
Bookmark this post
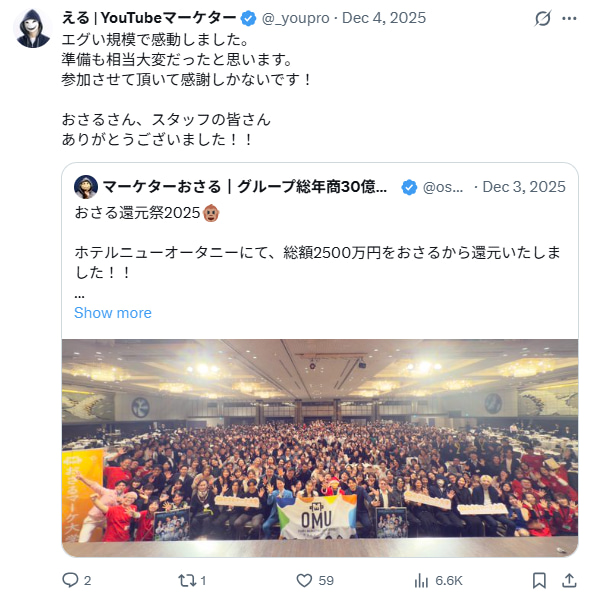click(x=539, y=580)
